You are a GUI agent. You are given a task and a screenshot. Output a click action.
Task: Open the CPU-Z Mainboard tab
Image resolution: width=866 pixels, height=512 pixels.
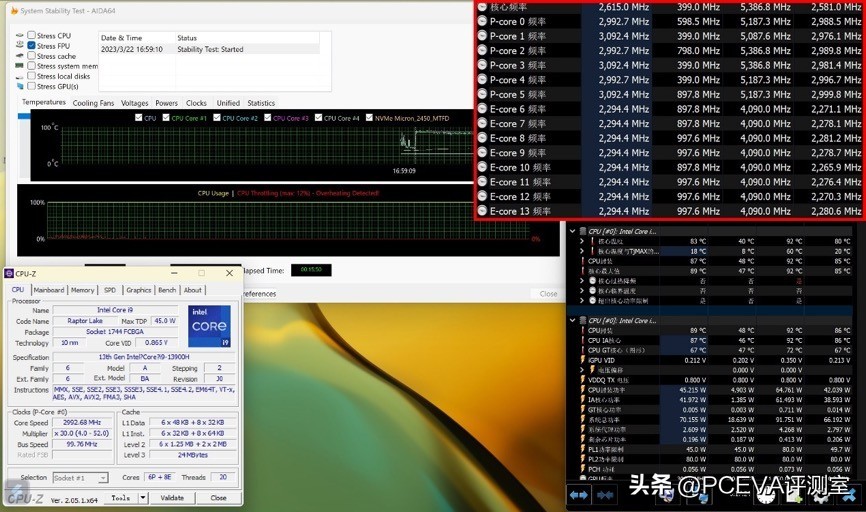point(49,290)
